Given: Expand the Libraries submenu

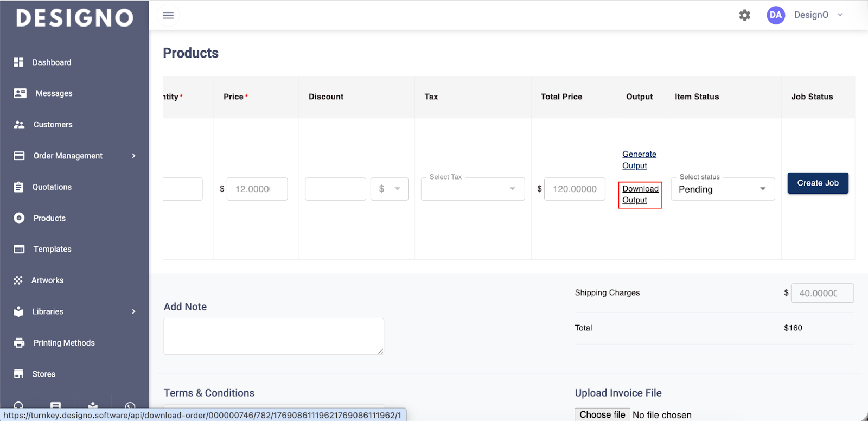Looking at the screenshot, I should point(133,311).
